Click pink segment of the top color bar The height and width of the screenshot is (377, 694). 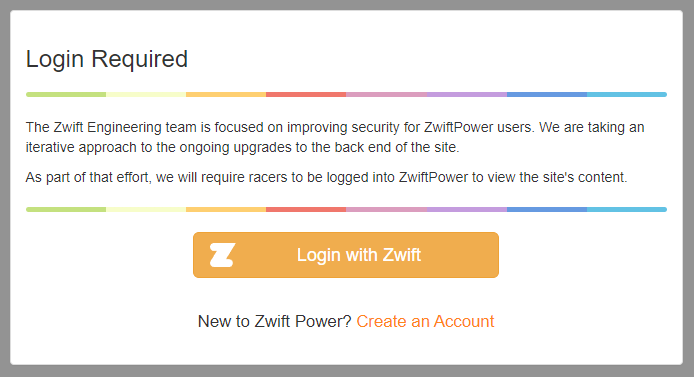point(386,94)
